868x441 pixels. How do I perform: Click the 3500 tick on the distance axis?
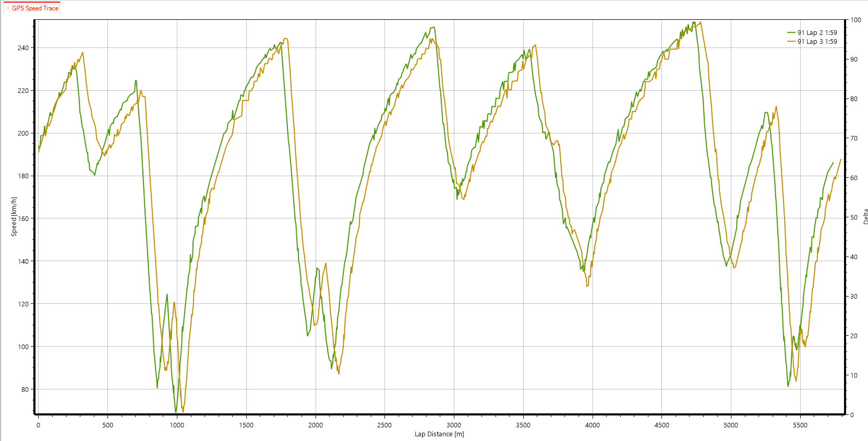coord(523,425)
